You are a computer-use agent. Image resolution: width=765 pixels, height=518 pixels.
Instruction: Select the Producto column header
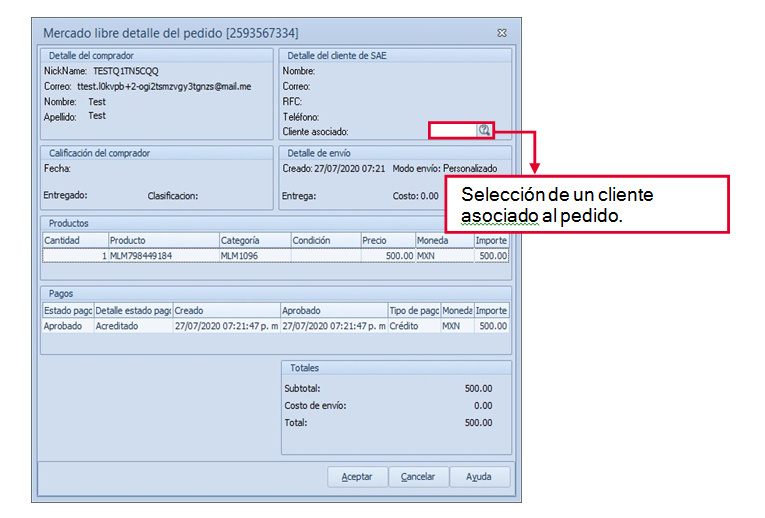[163, 240]
